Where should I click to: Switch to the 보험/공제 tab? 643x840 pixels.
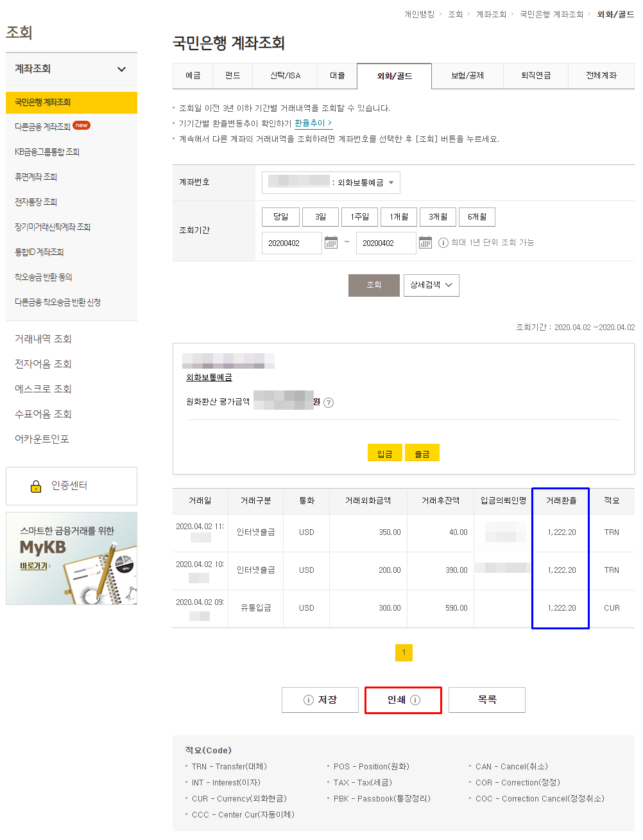point(468,76)
